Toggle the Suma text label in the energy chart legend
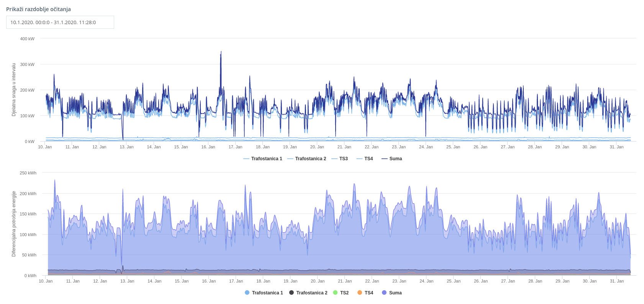Viewport: 644px width, 304px height. click(x=395, y=293)
